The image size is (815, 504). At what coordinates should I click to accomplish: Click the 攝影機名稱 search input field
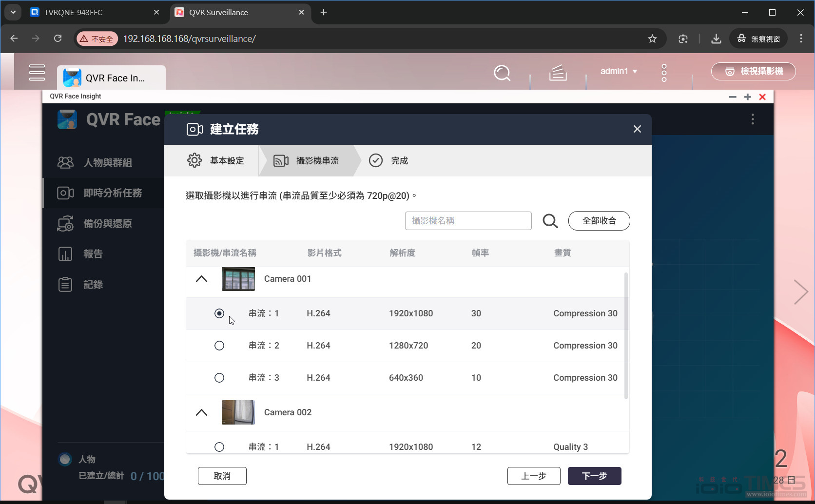coord(468,221)
